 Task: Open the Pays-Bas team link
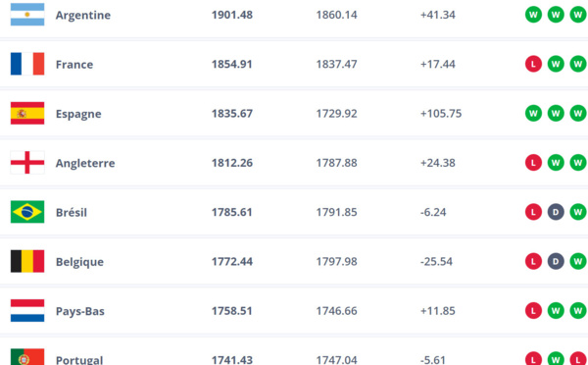point(80,311)
